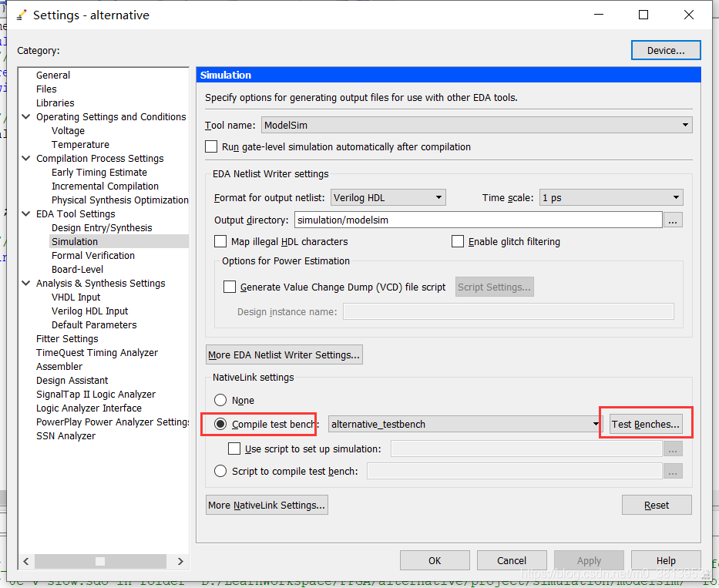Screen dimensions: 719x588
Task: Browse for output directory with ellipsis button
Action: tap(673, 220)
